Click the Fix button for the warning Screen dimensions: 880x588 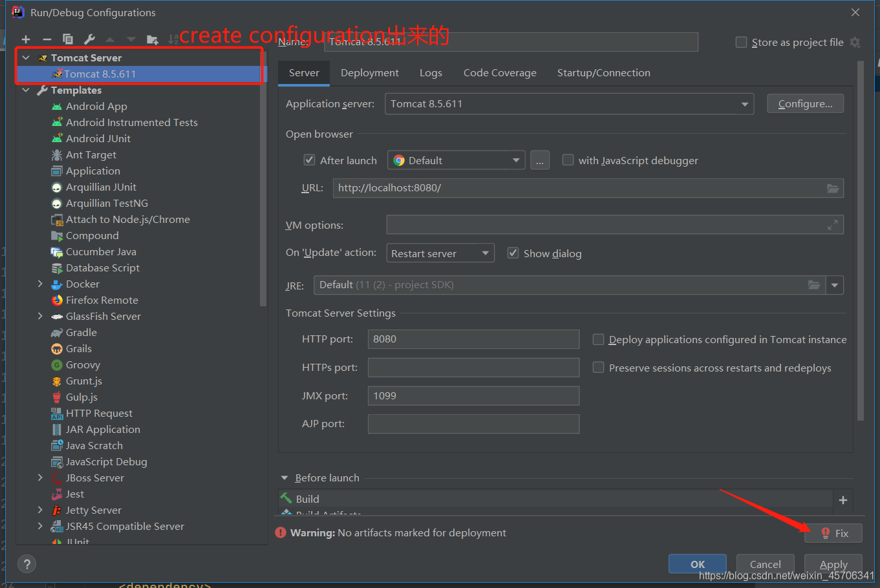[834, 533]
